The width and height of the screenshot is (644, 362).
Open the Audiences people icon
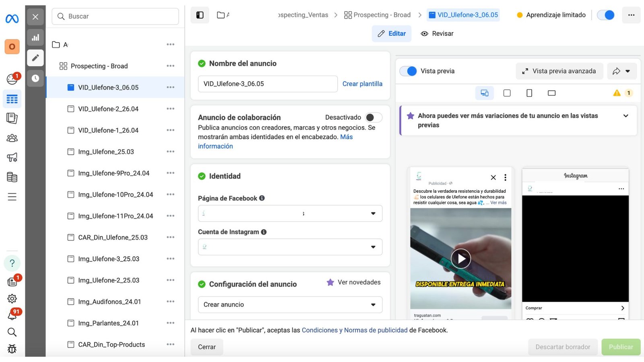tap(12, 138)
